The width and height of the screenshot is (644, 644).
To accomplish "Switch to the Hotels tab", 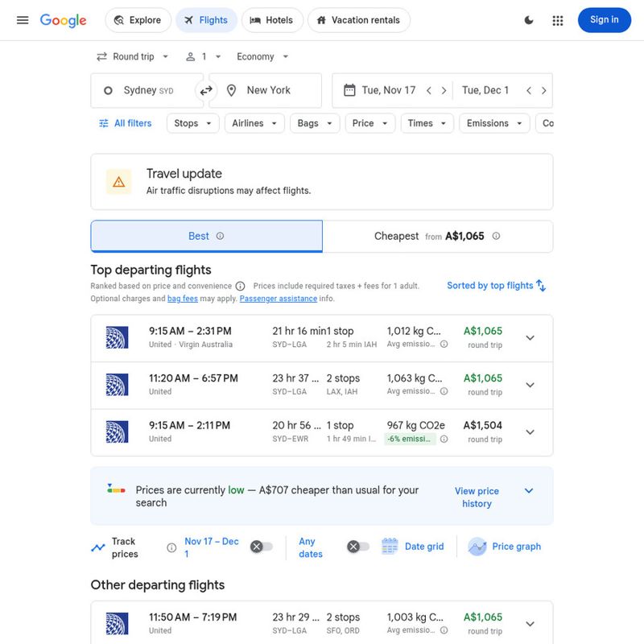I will tap(272, 20).
